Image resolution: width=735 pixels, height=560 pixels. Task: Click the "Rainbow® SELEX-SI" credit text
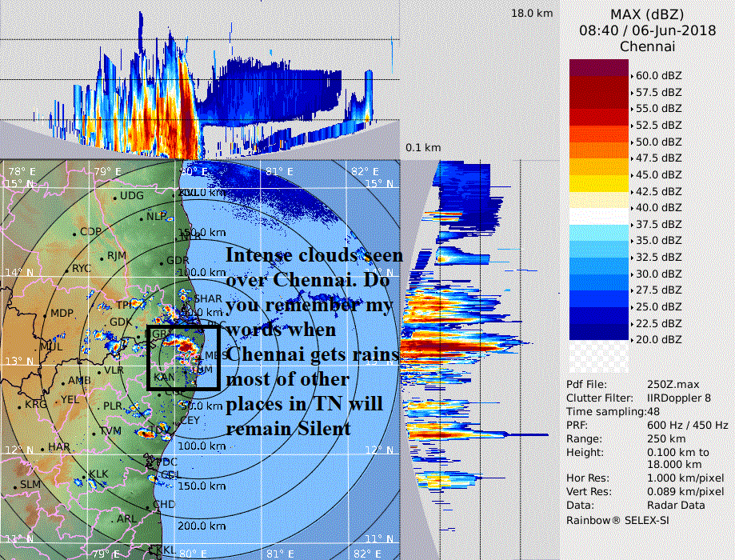coord(617,520)
